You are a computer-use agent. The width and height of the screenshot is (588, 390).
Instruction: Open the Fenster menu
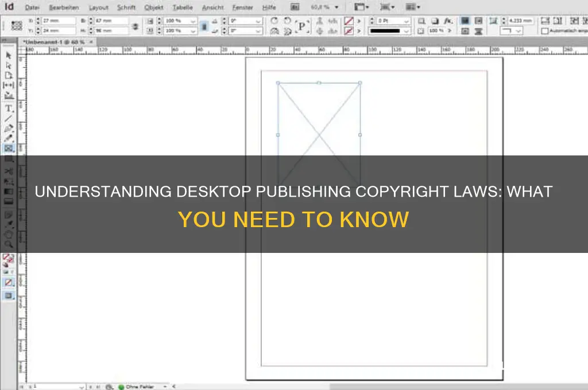coord(242,7)
